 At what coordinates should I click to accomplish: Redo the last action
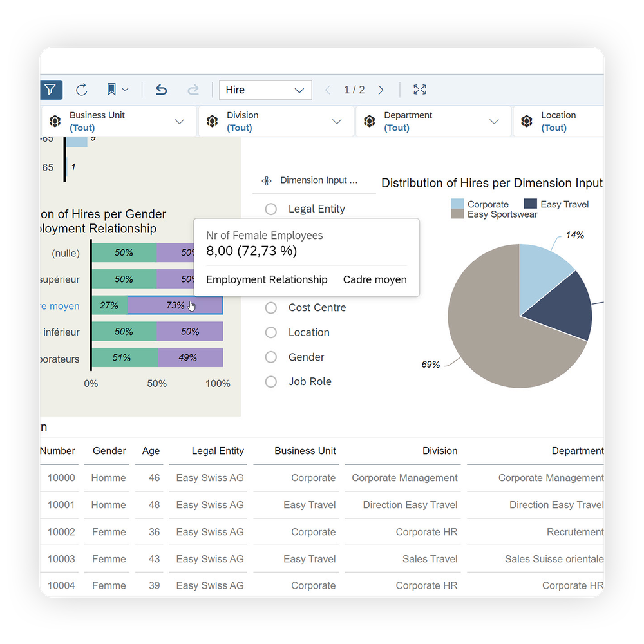click(x=193, y=90)
